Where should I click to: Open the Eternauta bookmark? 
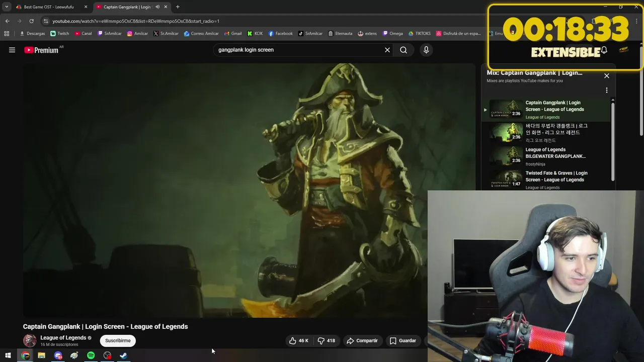coord(340,34)
